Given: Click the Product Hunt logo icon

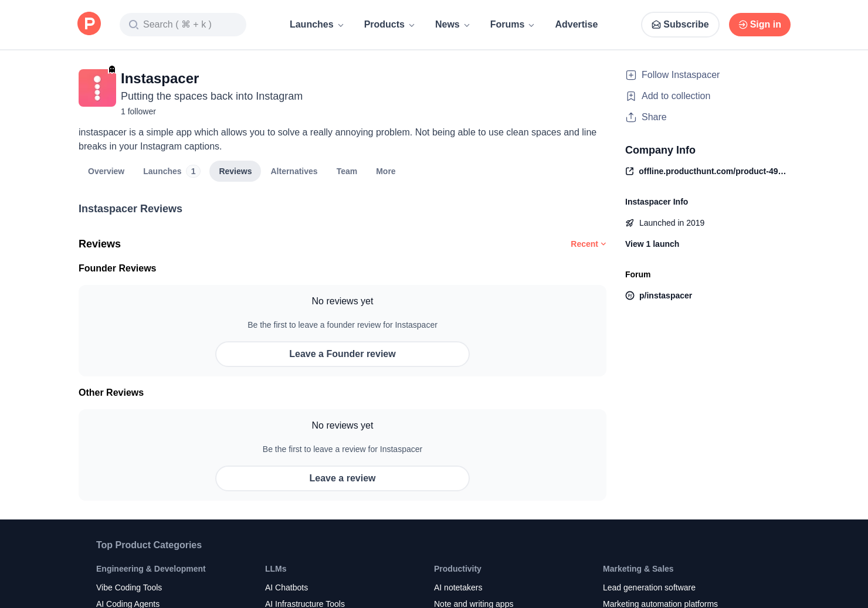Looking at the screenshot, I should [x=89, y=24].
